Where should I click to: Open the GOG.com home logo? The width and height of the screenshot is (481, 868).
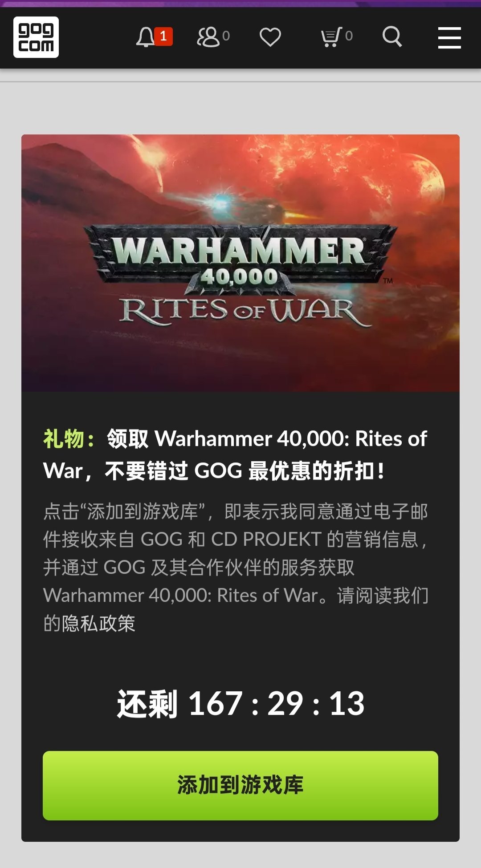pyautogui.click(x=36, y=37)
